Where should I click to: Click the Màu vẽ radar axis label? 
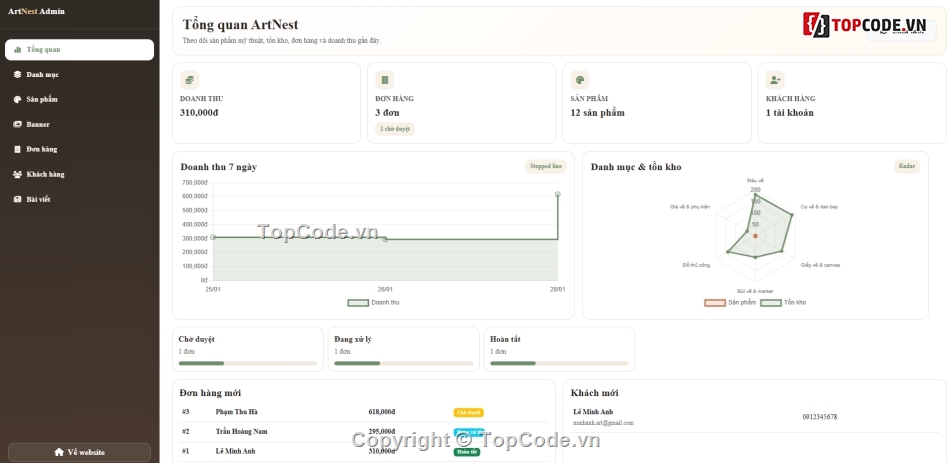(x=756, y=181)
